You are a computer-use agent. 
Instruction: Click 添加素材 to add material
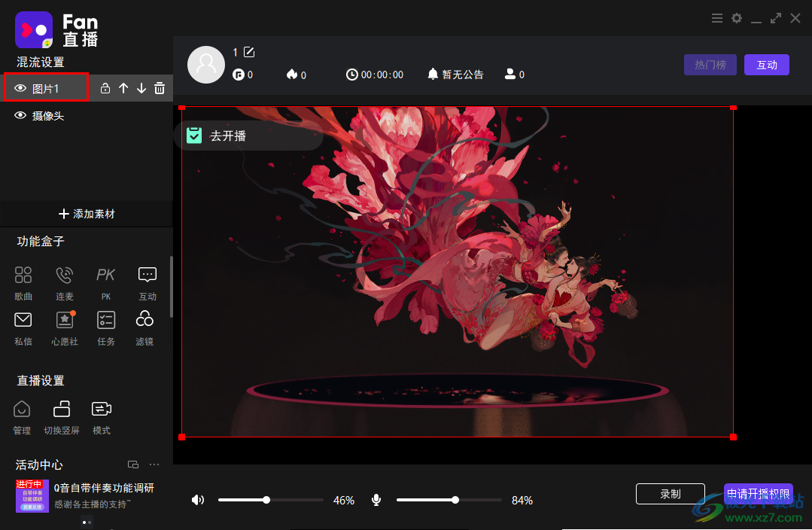tap(87, 214)
